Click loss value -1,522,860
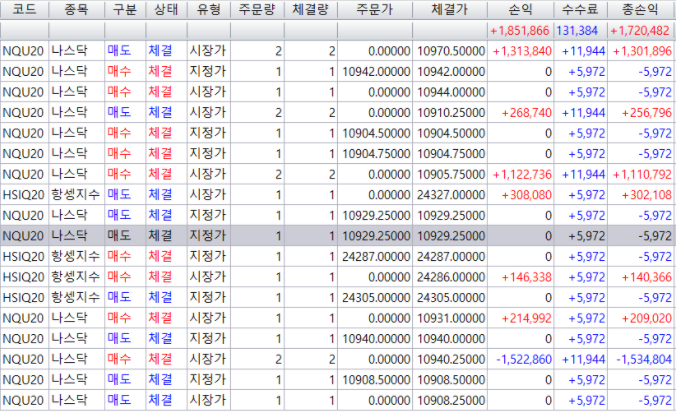Image resolution: width=676 pixels, height=412 pixels. [x=524, y=359]
